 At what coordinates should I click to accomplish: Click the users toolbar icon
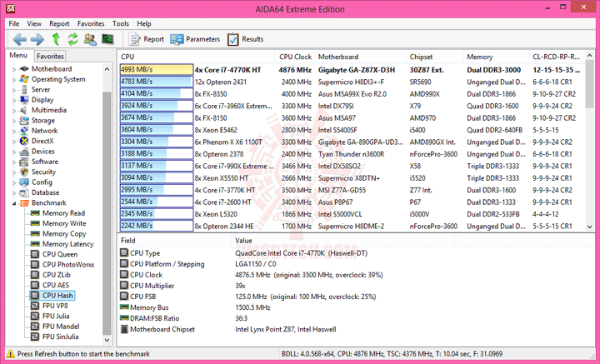pos(90,39)
